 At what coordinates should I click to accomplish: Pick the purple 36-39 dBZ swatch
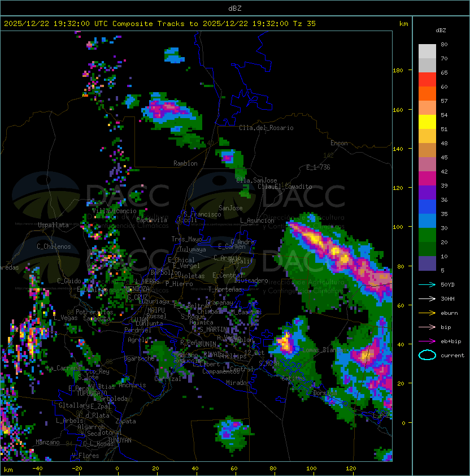pyautogui.click(x=427, y=192)
